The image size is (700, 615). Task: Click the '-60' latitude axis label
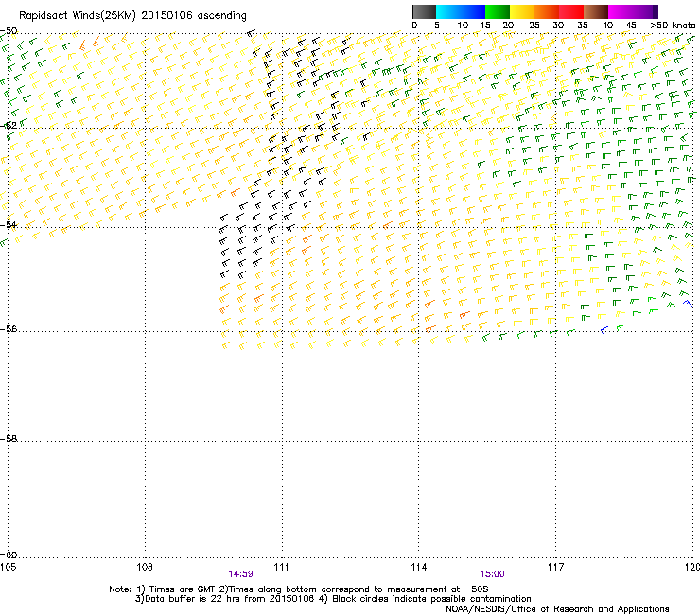click(9, 555)
